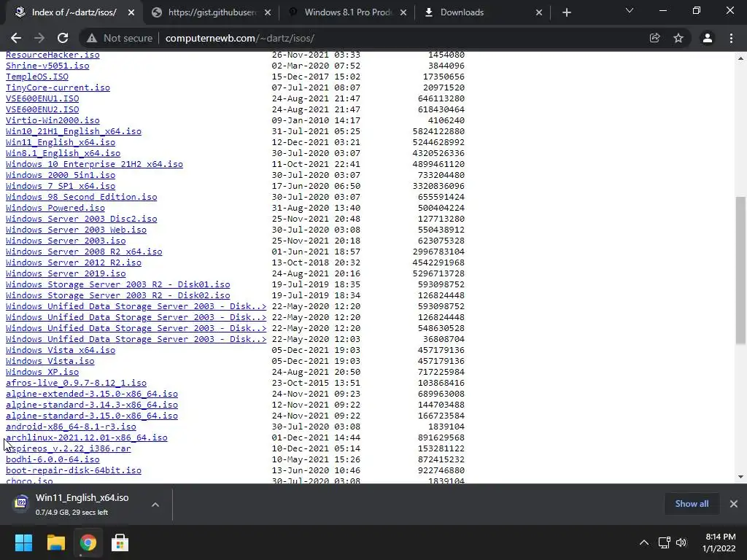Open Windows_Vista_x64.iso link
Viewport: 747px width, 560px height.
click(61, 351)
